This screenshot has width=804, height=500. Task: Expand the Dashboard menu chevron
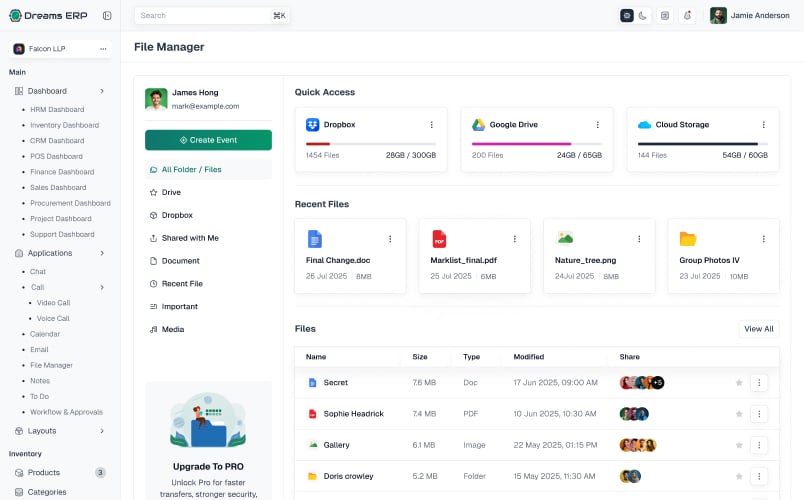102,91
